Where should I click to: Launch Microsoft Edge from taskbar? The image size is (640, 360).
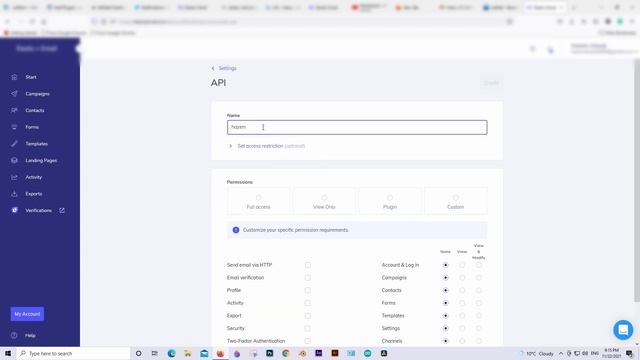(x=171, y=353)
